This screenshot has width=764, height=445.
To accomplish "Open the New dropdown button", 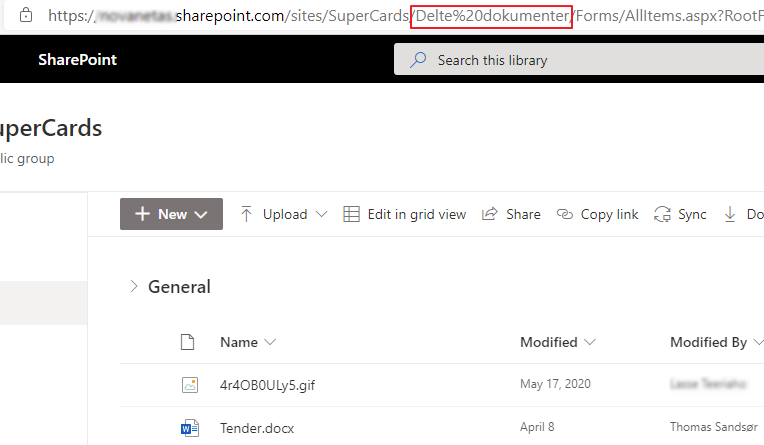I will tap(171, 214).
